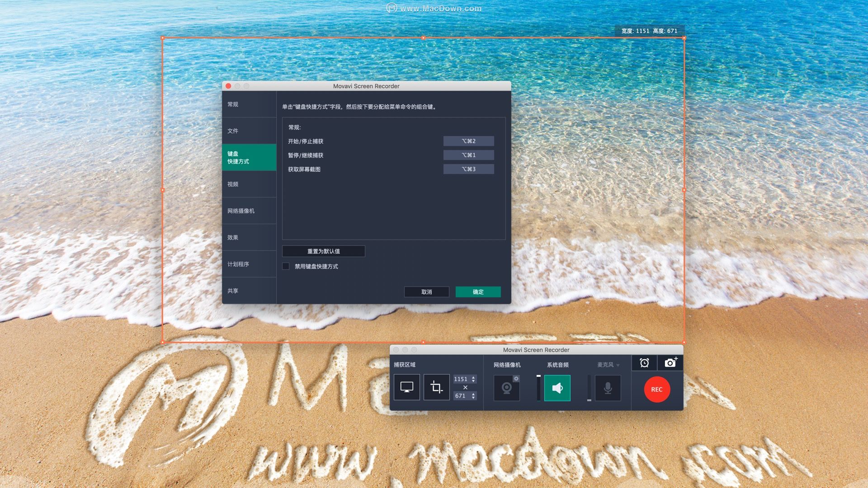Click the capture frame top-left corner handle
This screenshot has height=488, width=868.
(163, 38)
